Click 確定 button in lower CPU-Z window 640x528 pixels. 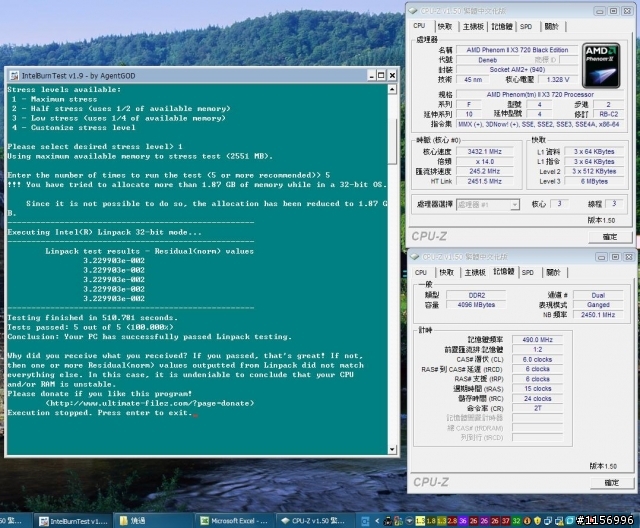point(611,483)
